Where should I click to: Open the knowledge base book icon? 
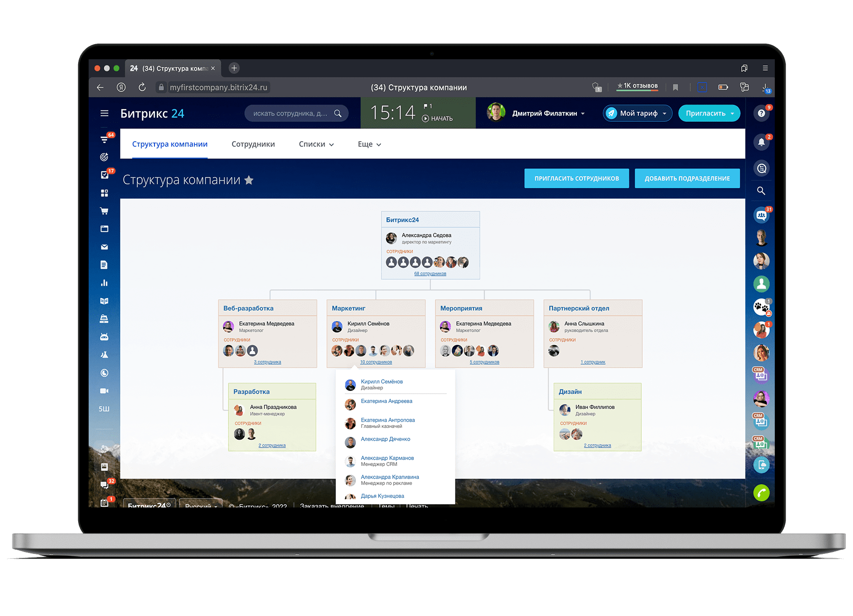point(104,301)
